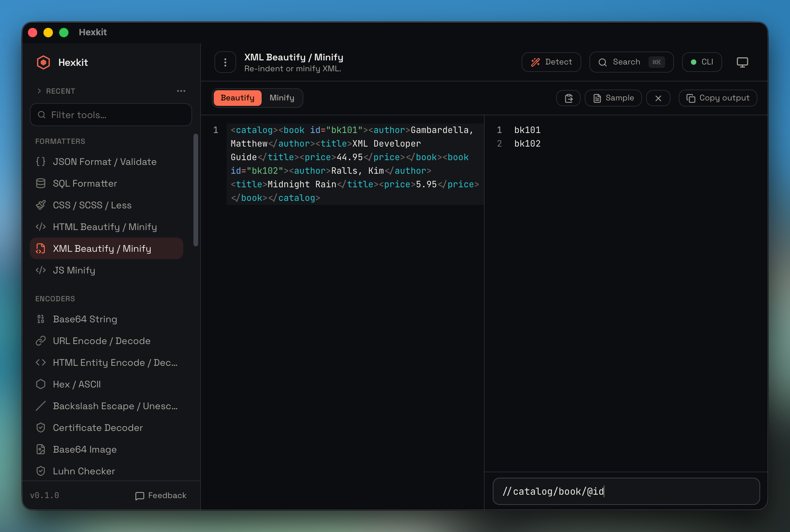The image size is (790, 532).
Task: Select the Beautify mode tab
Action: click(x=238, y=98)
